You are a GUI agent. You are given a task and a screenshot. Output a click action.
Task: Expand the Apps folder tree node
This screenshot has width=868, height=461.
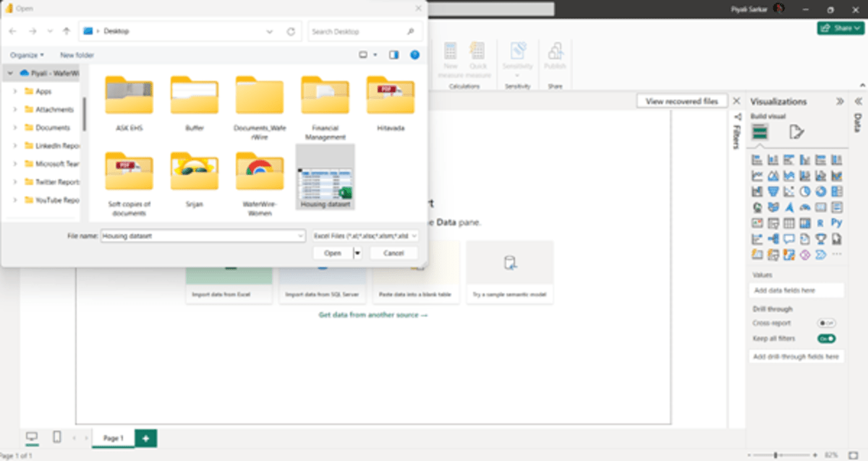point(14,92)
